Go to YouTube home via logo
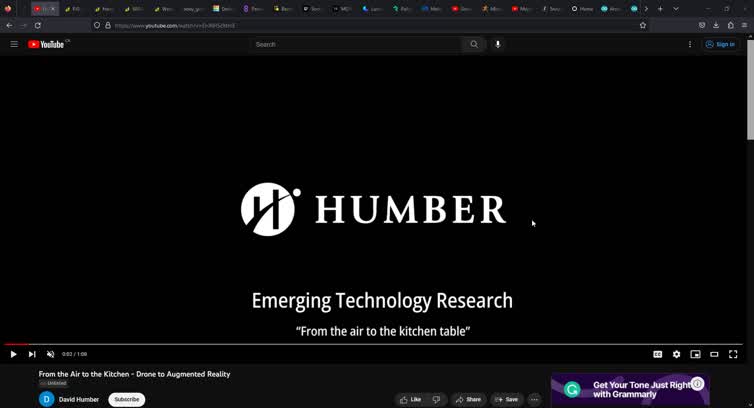This screenshot has height=408, width=754. 47,44
